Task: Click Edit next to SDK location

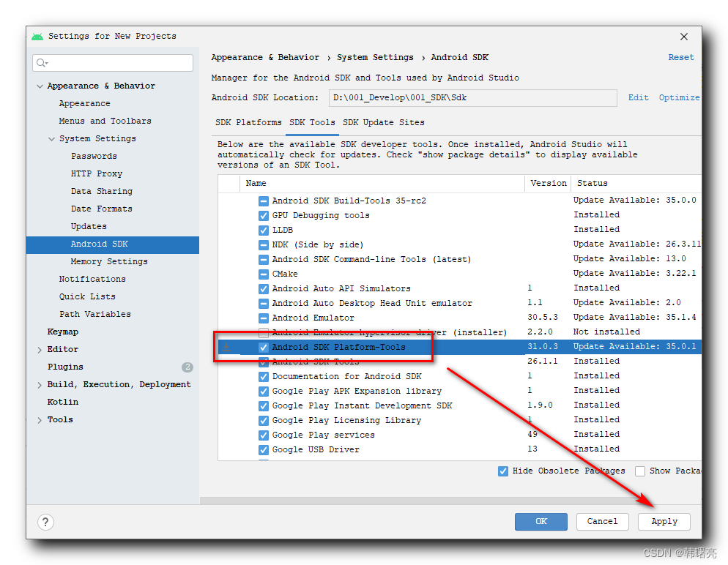Action: point(639,97)
